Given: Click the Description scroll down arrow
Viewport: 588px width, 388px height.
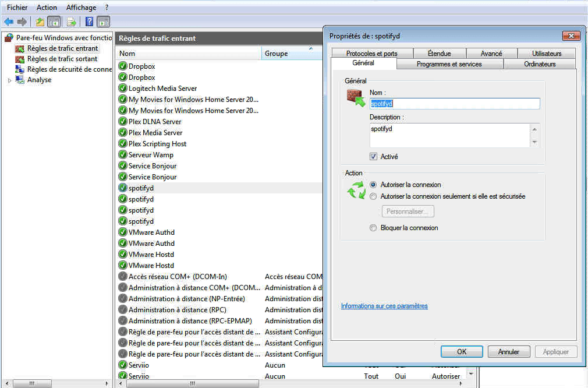Looking at the screenshot, I should pyautogui.click(x=534, y=142).
